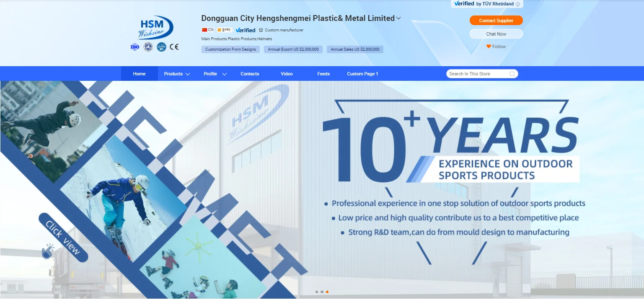Click the hand pointer icon near Click view
This screenshot has height=299, width=644.
[x=48, y=251]
